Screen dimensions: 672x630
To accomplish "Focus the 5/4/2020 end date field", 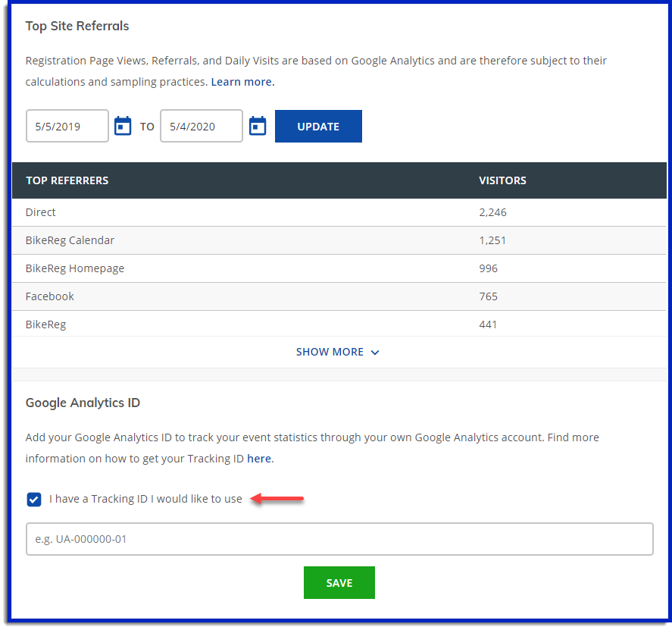I will (202, 126).
